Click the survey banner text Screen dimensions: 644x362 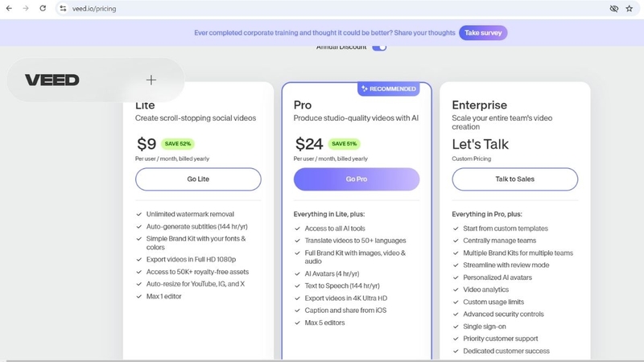324,33
